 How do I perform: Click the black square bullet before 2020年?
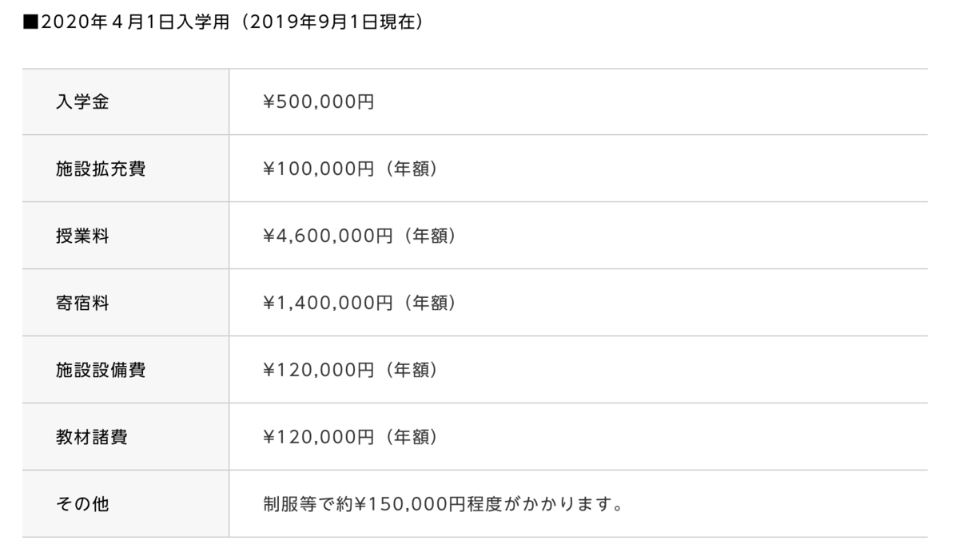click(31, 22)
